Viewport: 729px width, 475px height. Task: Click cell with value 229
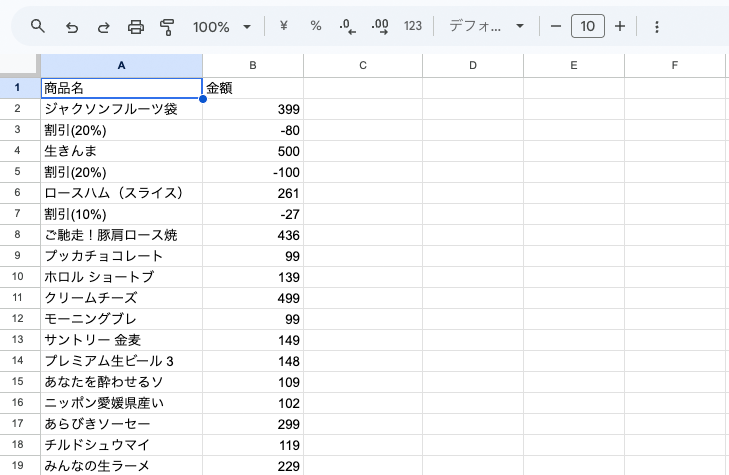[253, 466]
